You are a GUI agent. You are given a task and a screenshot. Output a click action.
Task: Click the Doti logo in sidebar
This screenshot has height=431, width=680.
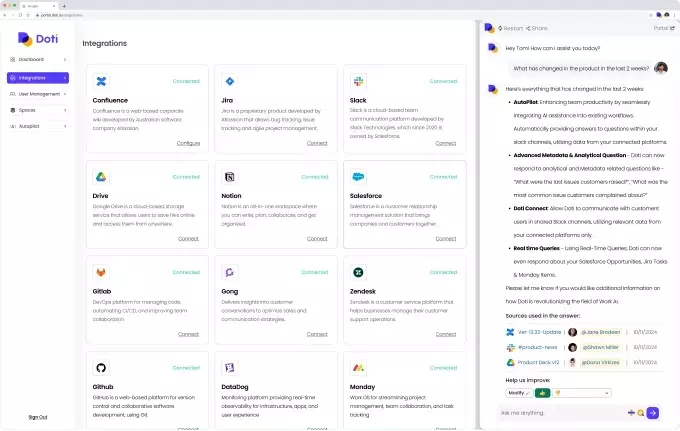[x=38, y=39]
